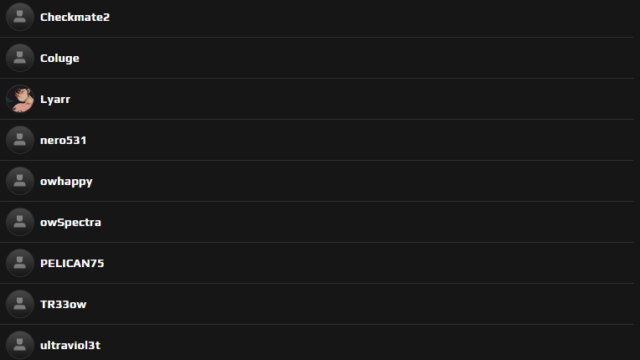Screen dimensions: 640x360
Task: Click the ultraviol3t avatar icon
Action: (x=20, y=345)
